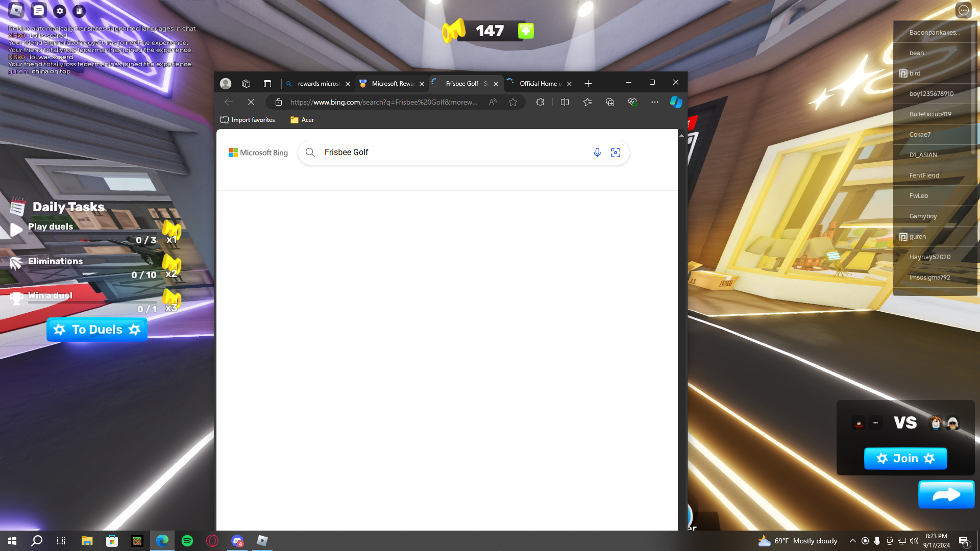Click the green plus icon beside key count

pyautogui.click(x=526, y=31)
